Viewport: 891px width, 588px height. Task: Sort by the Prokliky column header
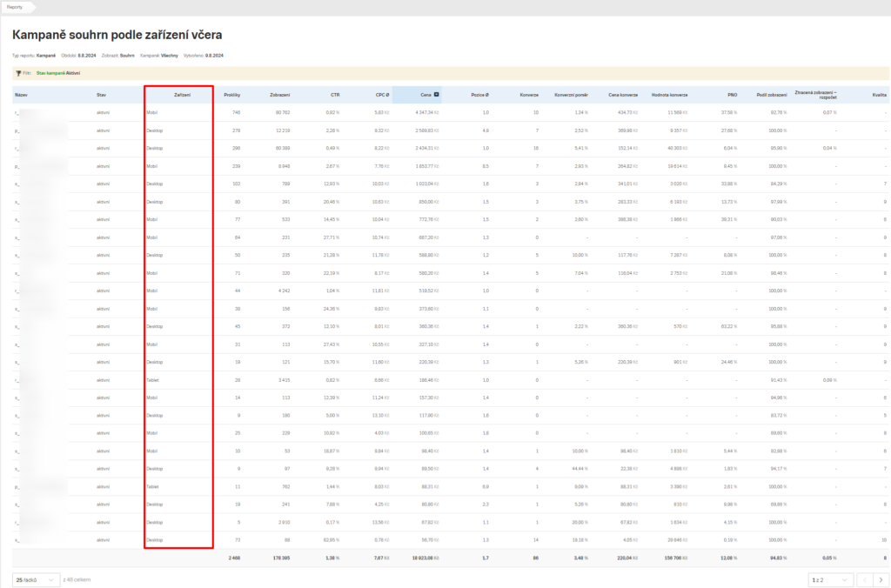(231, 95)
